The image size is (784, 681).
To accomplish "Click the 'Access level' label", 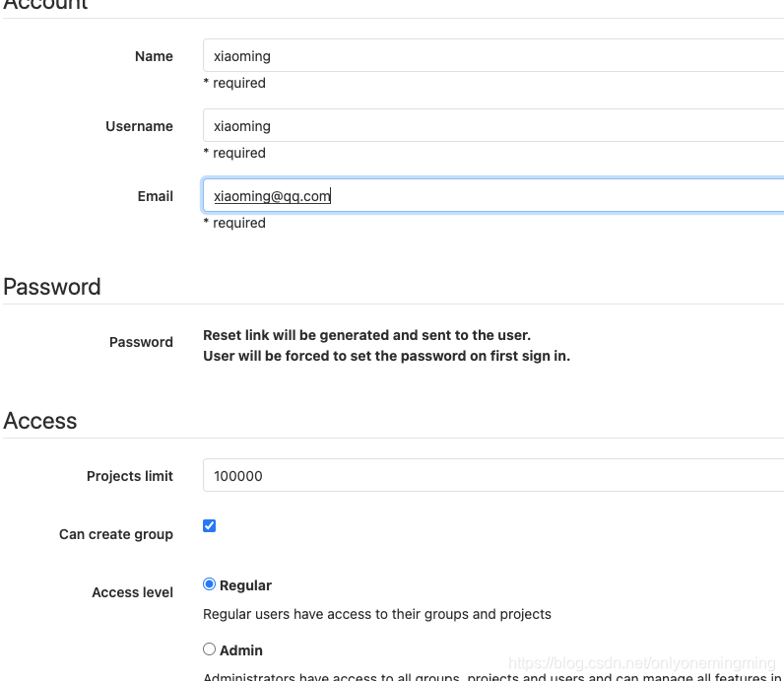I will (x=133, y=592).
